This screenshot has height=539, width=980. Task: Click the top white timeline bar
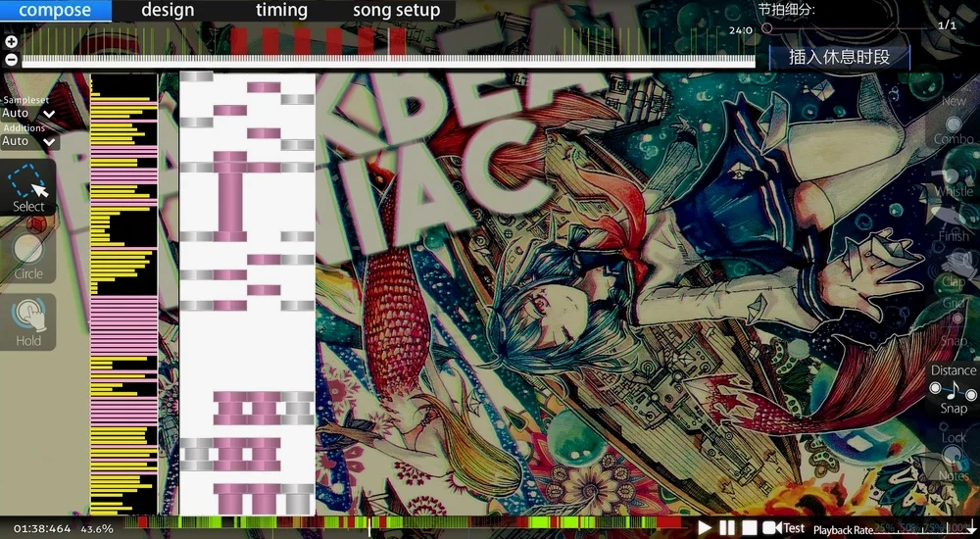[x=388, y=62]
